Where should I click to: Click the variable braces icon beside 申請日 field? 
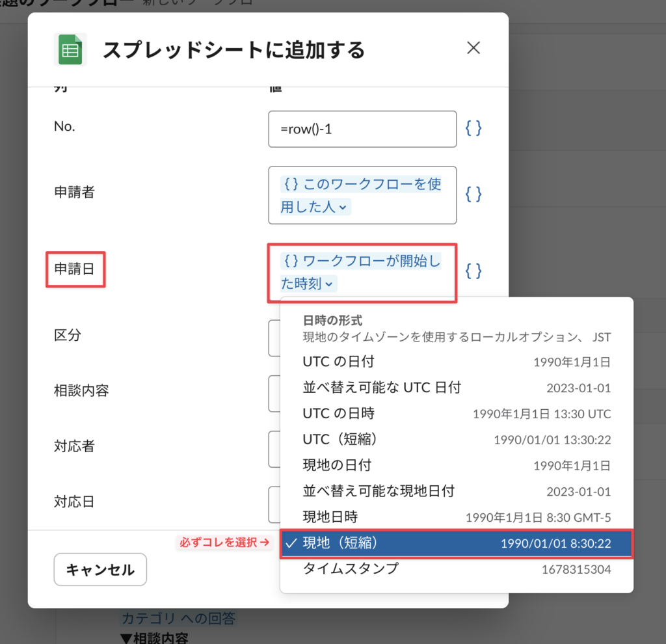[473, 271]
